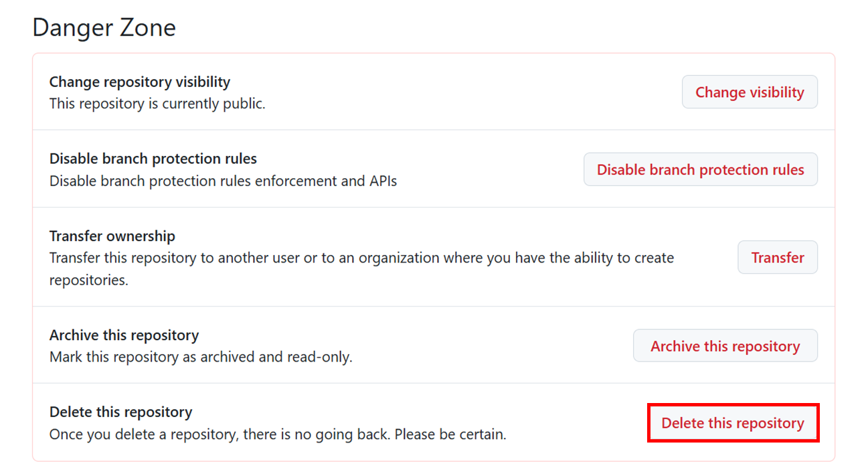Select text 'Disable branch protection rules enforcement and APIs'
This screenshot has width=868, height=474.
(223, 181)
